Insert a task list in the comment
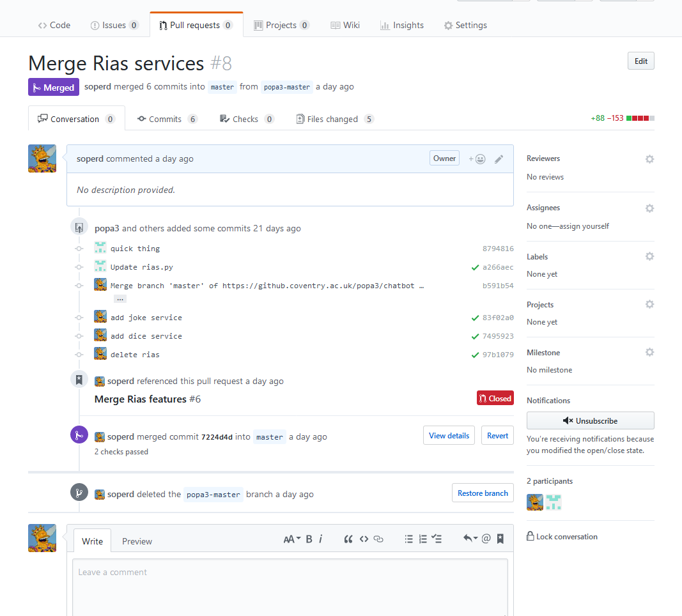Viewport: 682px width, 616px height. [x=437, y=539]
